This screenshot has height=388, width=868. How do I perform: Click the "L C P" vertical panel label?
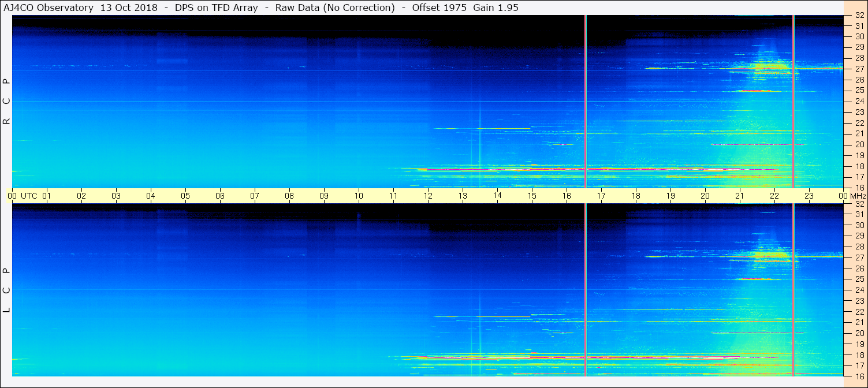click(x=6, y=290)
